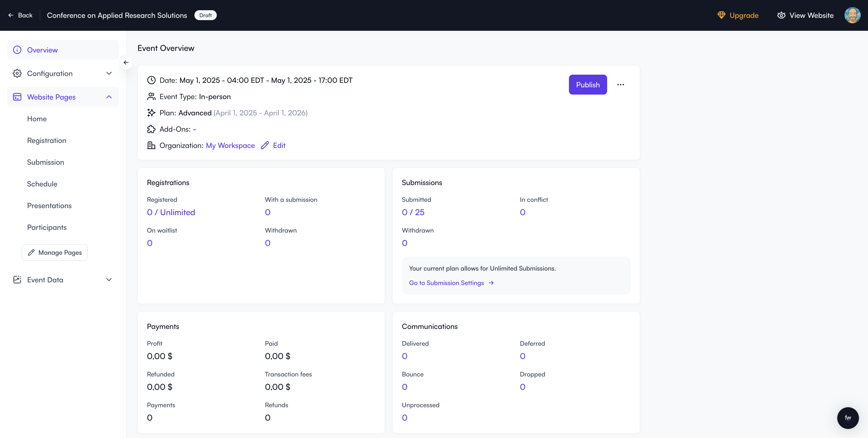Click the Edit pencil icon beside organization
The image size is (868, 438).
point(265,145)
